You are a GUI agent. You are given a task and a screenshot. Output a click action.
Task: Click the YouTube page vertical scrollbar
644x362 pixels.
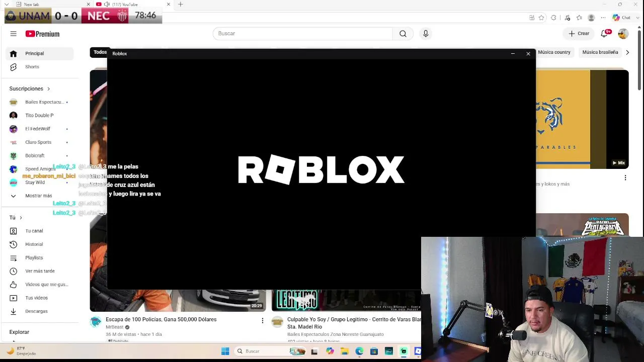pos(640,60)
